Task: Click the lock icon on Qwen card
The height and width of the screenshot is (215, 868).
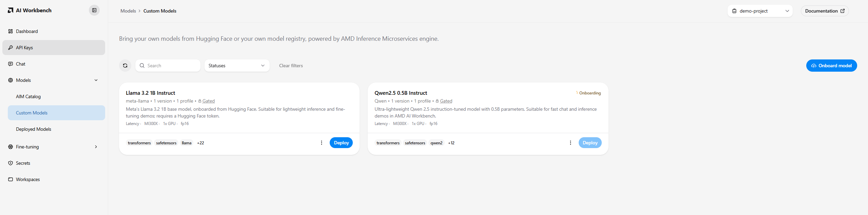Action: [437, 101]
